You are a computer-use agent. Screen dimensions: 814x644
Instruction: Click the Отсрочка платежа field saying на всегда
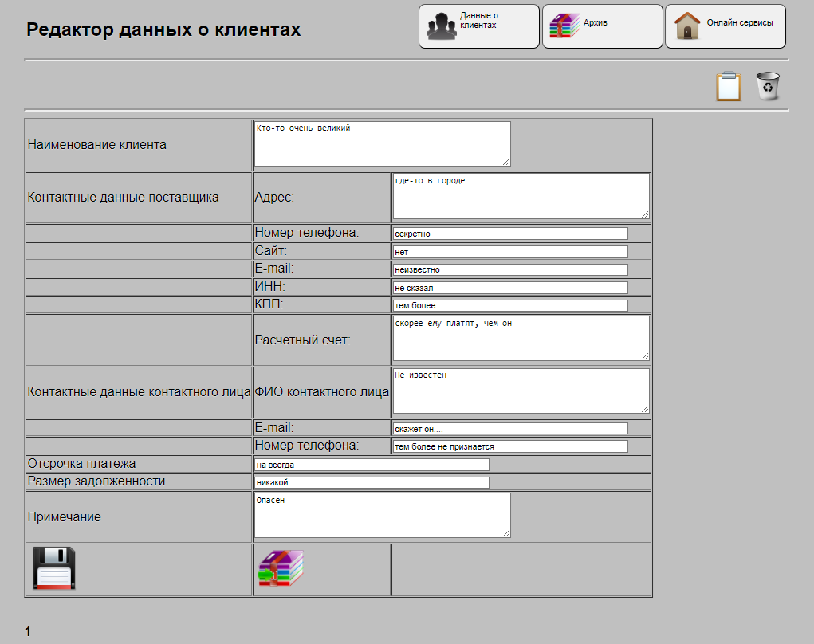point(371,463)
